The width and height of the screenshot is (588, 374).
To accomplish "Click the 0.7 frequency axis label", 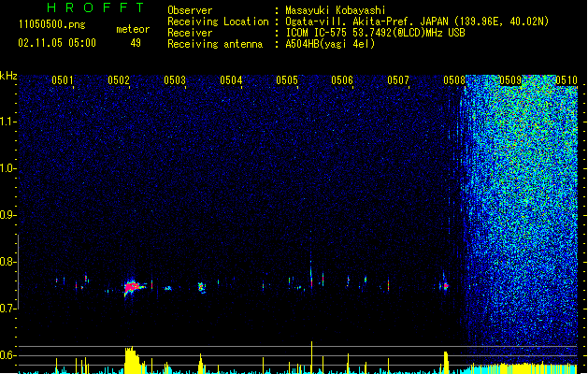I will click(x=7, y=309).
